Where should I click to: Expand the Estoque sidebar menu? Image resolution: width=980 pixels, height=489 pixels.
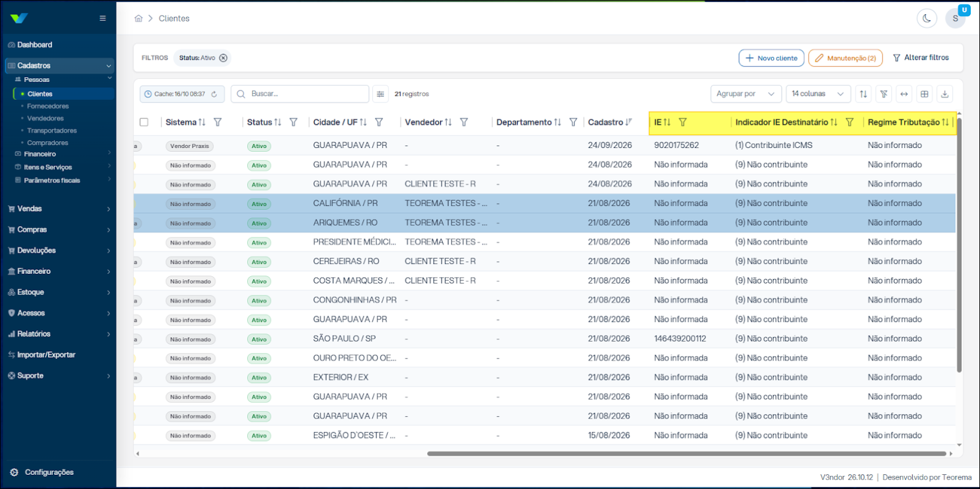tap(59, 292)
